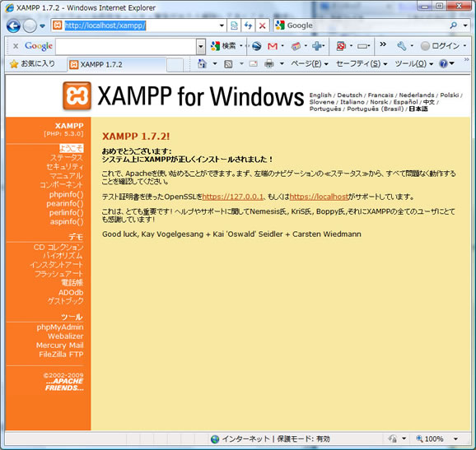Click the browser Back arrow button
This screenshot has height=450, width=476.
coord(13,26)
